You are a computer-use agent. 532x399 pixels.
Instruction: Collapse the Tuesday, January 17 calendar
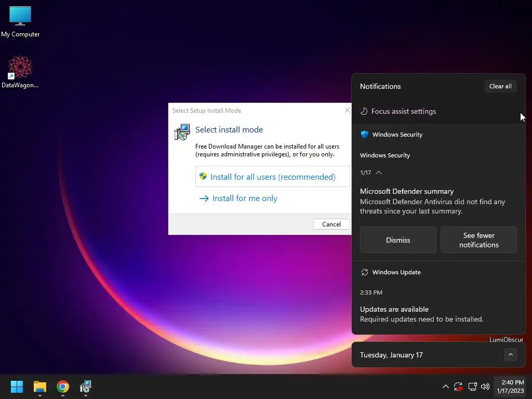pos(510,354)
